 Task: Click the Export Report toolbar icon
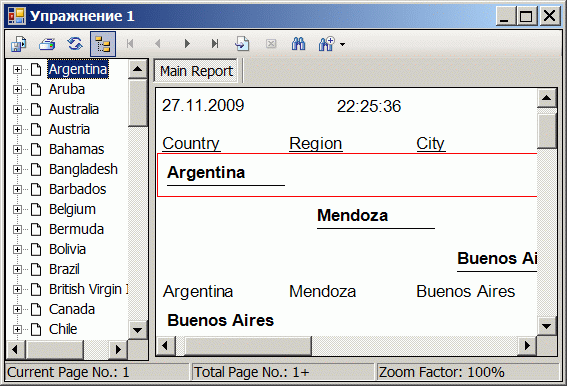[x=19, y=44]
